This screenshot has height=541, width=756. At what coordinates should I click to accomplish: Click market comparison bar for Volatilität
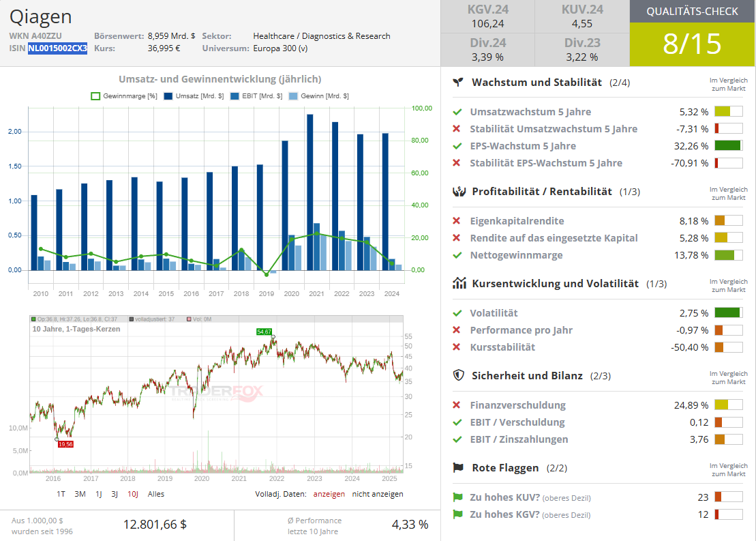point(729,312)
